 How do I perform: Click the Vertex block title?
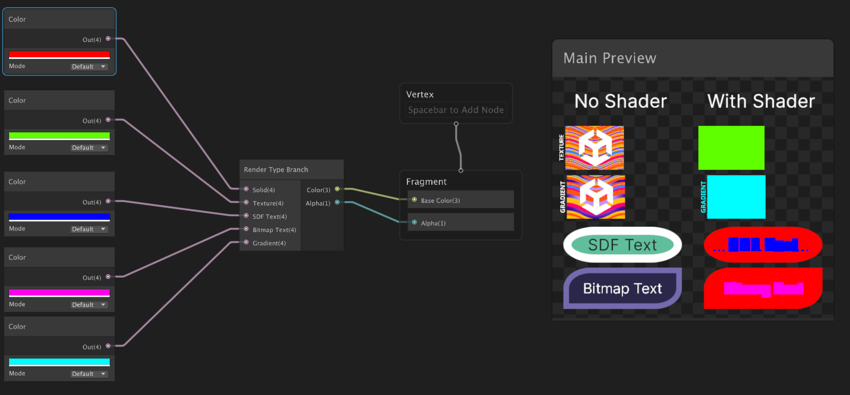[x=420, y=94]
